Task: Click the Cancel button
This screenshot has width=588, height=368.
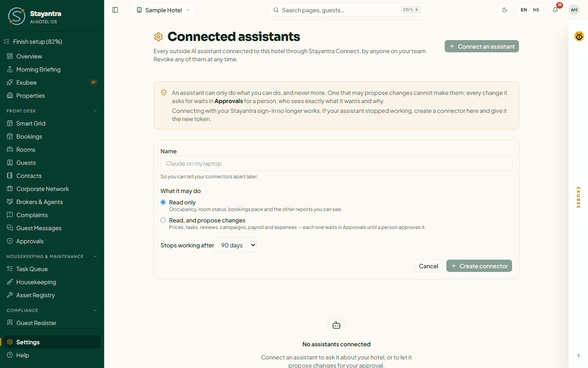Action: coord(428,266)
